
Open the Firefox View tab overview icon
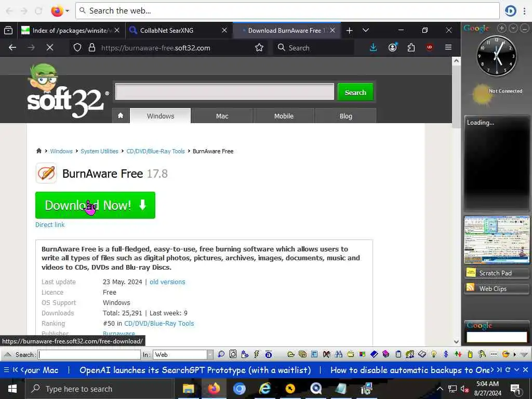pyautogui.click(x=8, y=31)
